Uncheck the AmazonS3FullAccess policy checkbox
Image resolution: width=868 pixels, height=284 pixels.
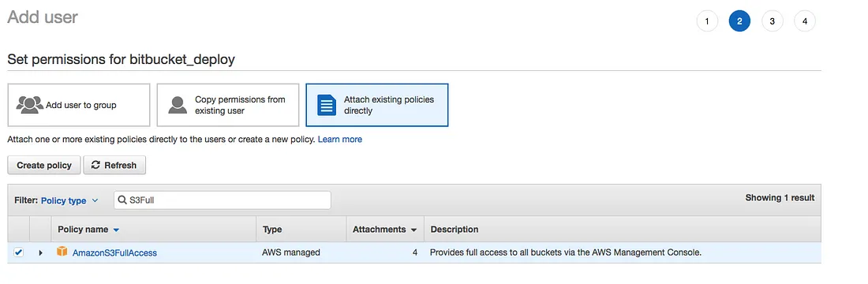point(19,252)
